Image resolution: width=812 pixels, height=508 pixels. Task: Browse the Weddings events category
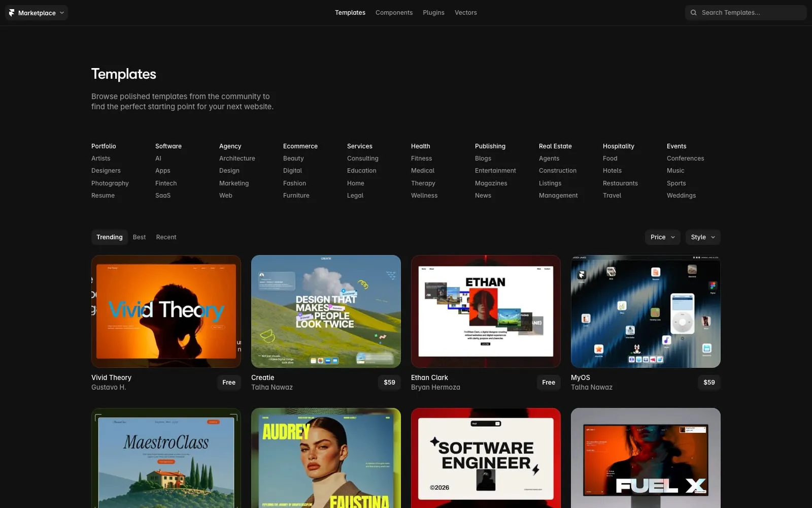click(681, 196)
